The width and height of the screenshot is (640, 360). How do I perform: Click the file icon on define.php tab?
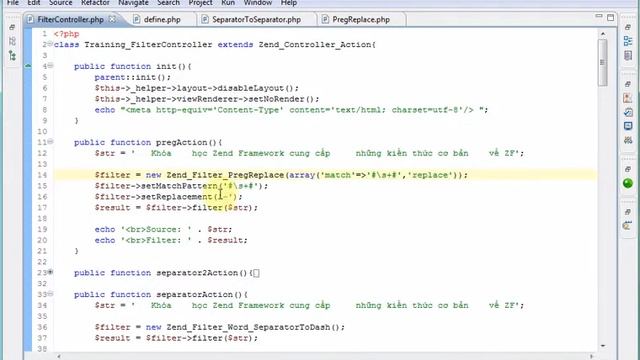pos(137,19)
